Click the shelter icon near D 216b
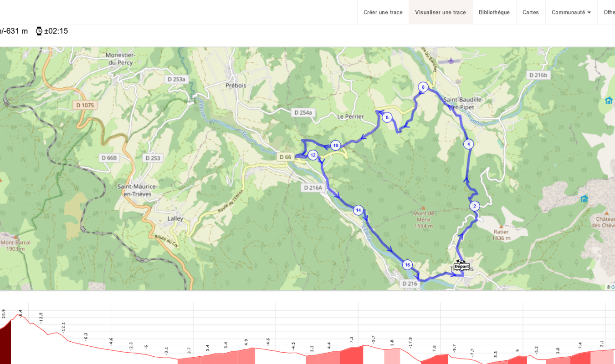Screen dimensions: 615x364 click(x=609, y=100)
